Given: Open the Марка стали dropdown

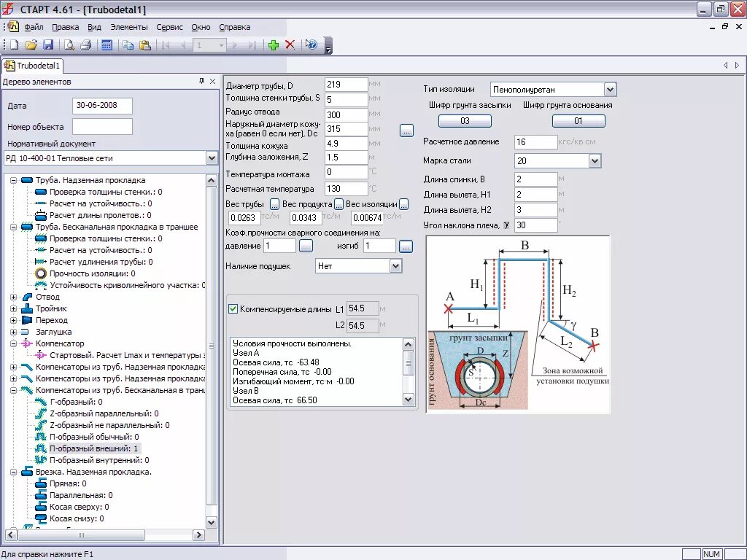Looking at the screenshot, I should click(595, 161).
